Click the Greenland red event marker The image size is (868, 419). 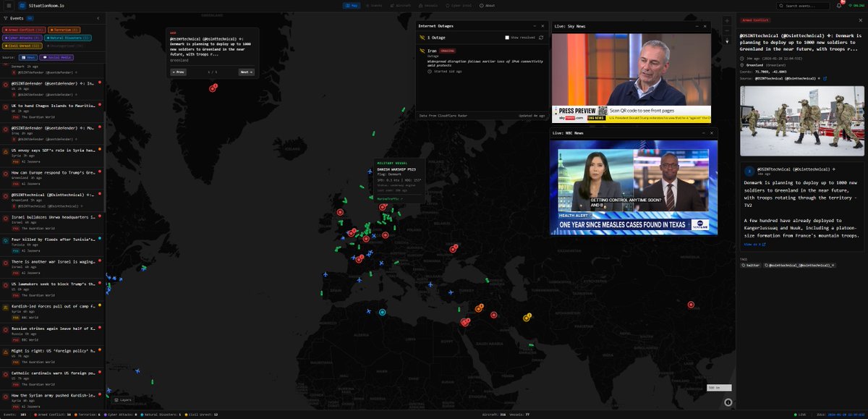[213, 88]
